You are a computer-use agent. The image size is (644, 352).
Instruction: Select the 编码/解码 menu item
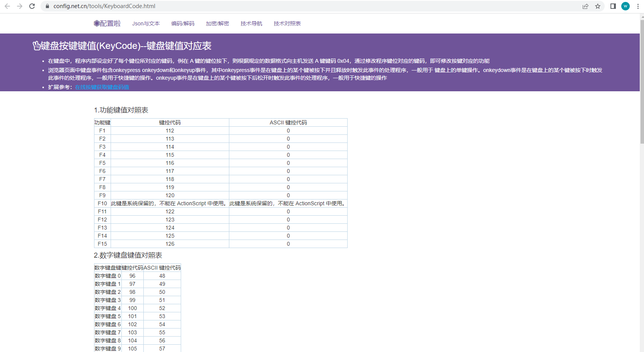click(x=183, y=23)
